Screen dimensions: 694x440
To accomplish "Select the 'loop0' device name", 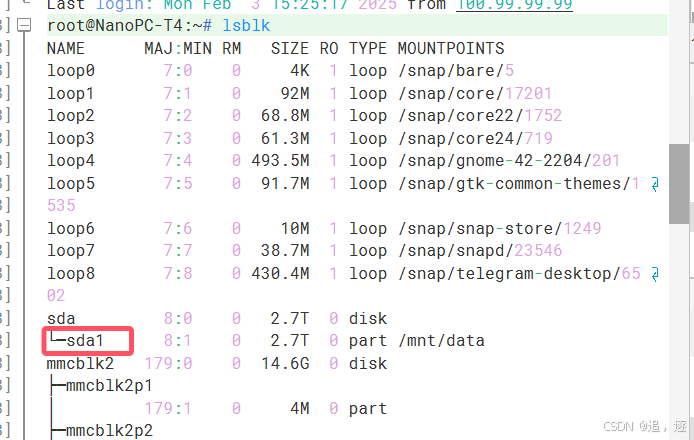I will 71,71.
